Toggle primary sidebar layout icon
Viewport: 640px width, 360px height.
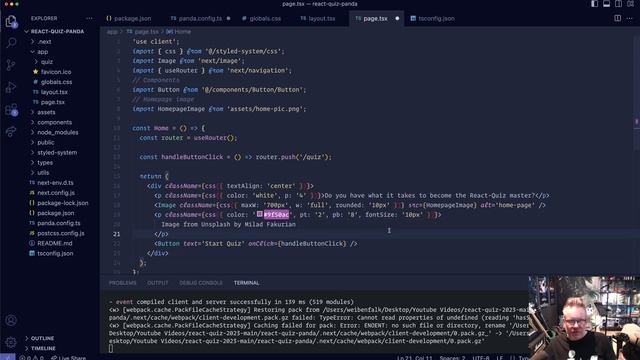click(x=595, y=4)
